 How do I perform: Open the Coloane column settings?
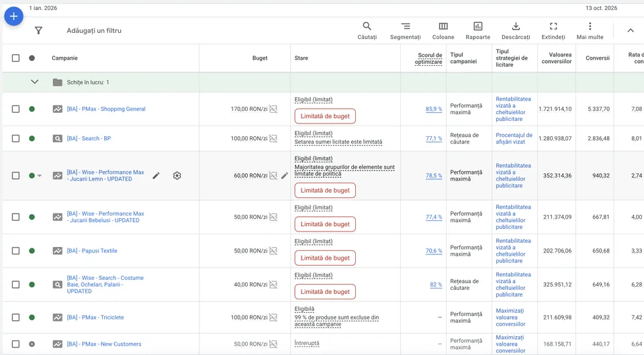pos(443,31)
